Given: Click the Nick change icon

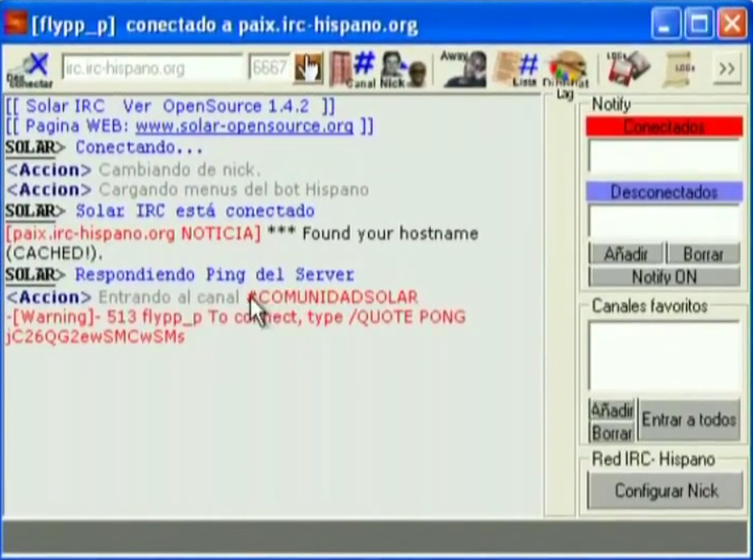Looking at the screenshot, I should (x=404, y=70).
